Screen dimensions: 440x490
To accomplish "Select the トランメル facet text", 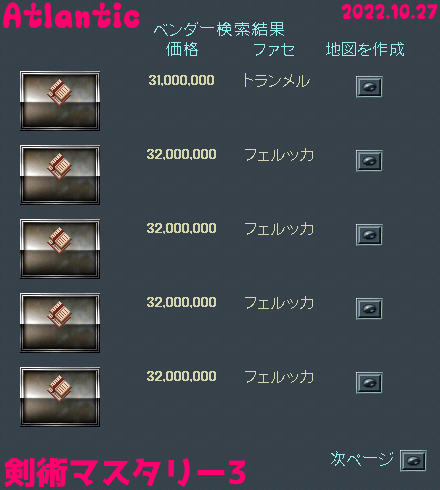I will 276,81.
